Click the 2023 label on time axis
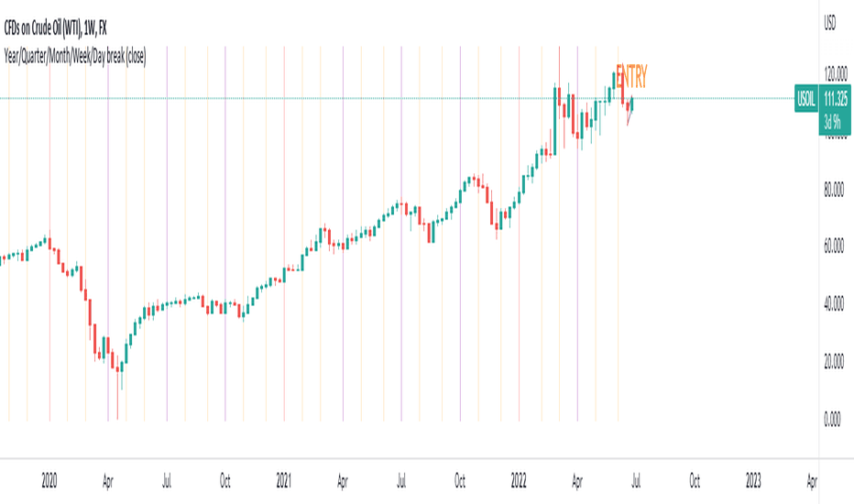 click(753, 481)
